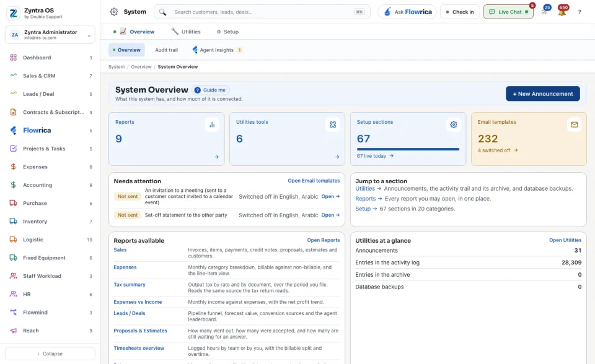Click the Reports card bar chart icon
The image size is (595, 364).
tap(212, 125)
